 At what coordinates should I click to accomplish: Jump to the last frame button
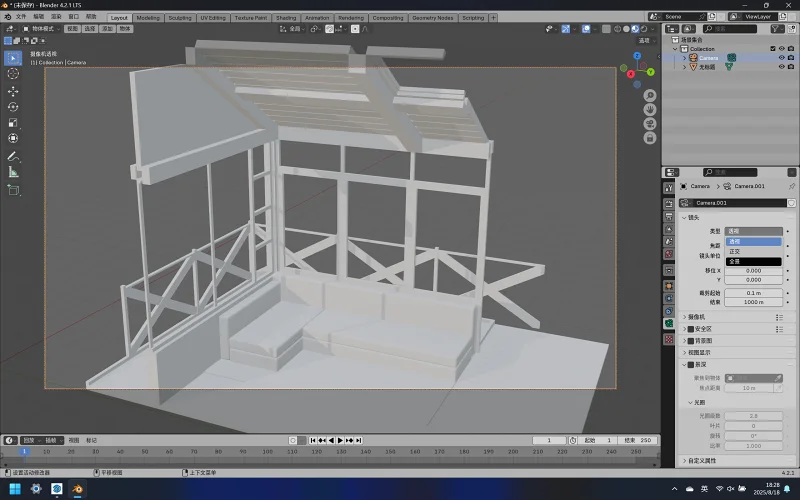point(359,440)
